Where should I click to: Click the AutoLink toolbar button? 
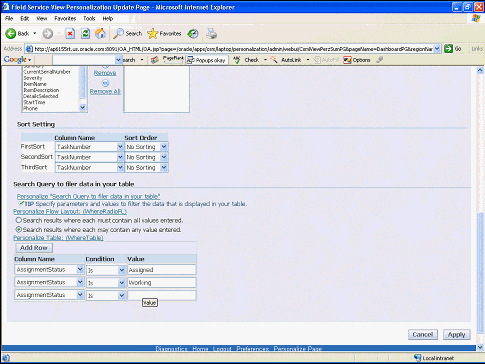[287, 60]
